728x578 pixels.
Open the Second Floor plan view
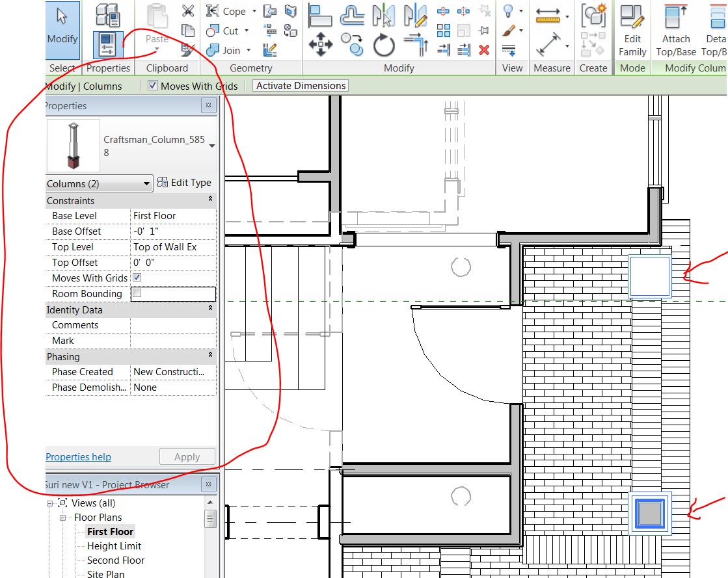(x=116, y=560)
